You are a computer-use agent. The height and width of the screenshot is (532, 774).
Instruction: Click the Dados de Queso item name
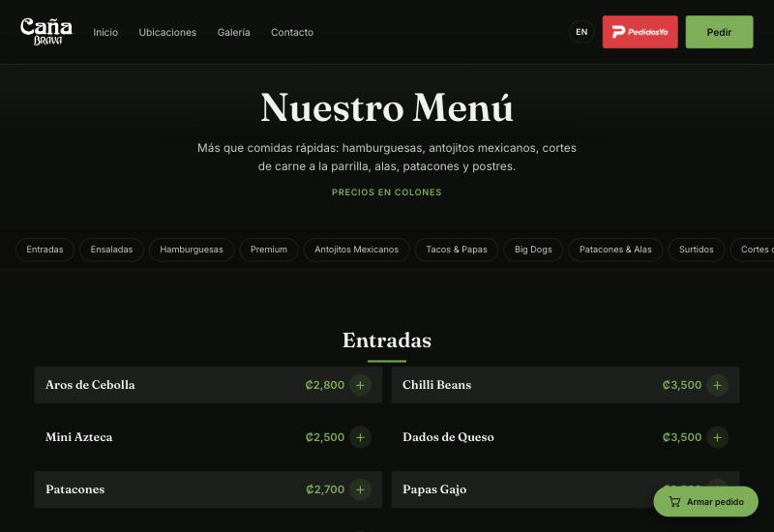click(x=448, y=437)
